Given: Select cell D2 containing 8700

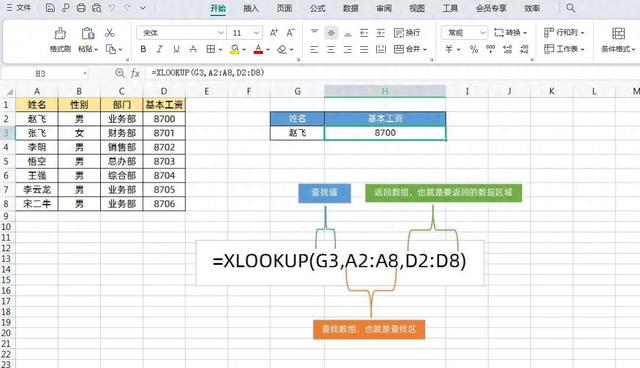Looking at the screenshot, I should (x=164, y=119).
